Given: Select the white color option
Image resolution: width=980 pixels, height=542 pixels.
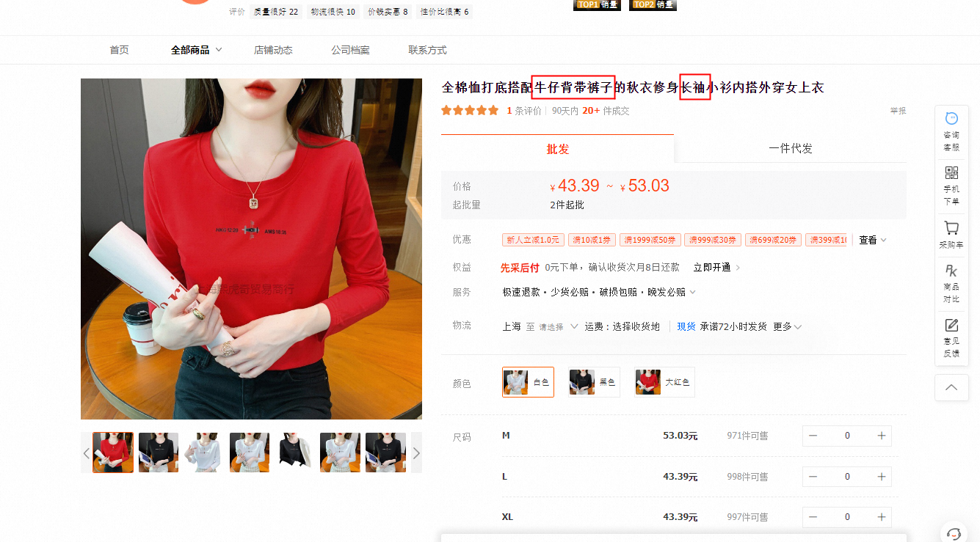Looking at the screenshot, I should pos(528,382).
